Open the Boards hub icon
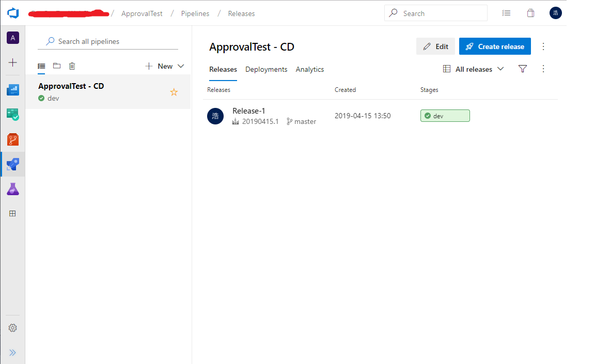 pyautogui.click(x=13, y=90)
